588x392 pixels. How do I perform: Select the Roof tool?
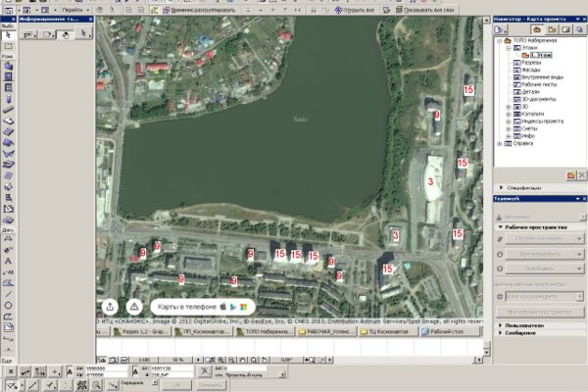coord(8,142)
